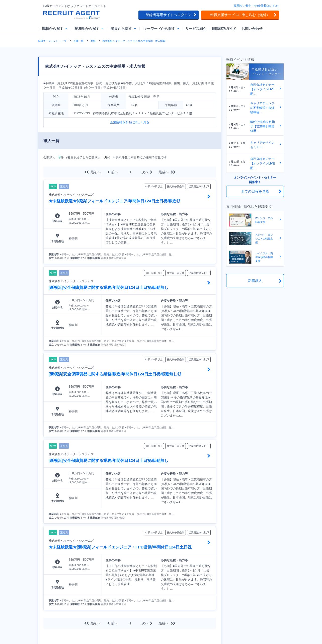Go to 次へ in the top pagination

pos(147,172)
